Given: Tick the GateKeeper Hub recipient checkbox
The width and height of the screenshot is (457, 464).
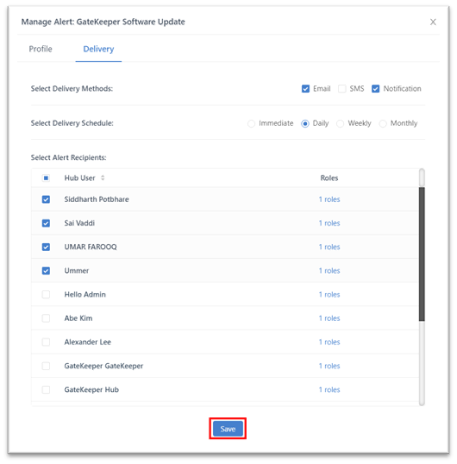Looking at the screenshot, I should [x=46, y=390].
